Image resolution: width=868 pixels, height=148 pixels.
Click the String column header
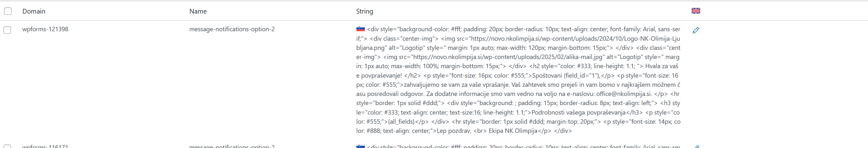coord(365,11)
